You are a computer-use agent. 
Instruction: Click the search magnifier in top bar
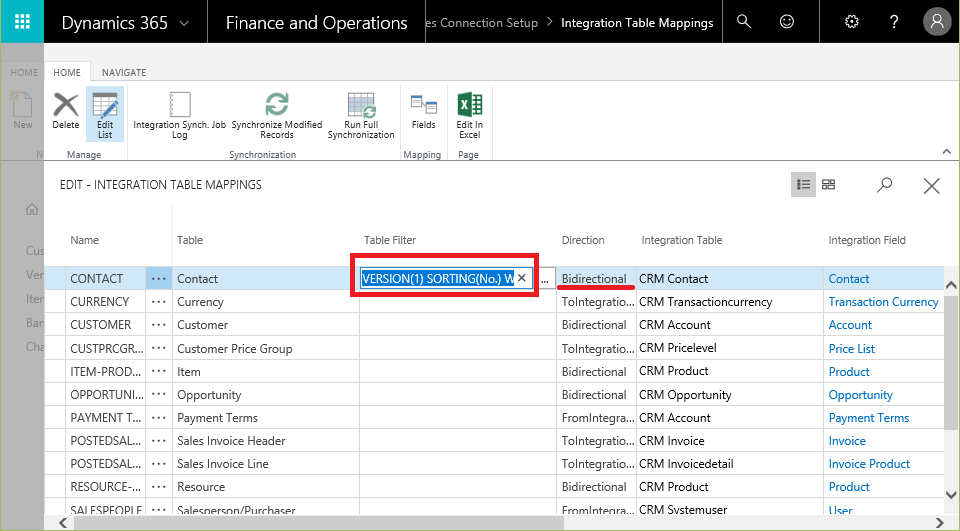[x=744, y=22]
